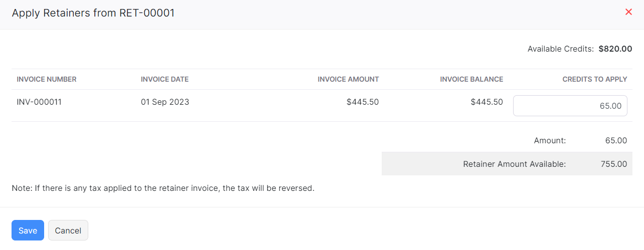Close the Apply Retainers dialog
The image size is (644, 250).
click(628, 12)
